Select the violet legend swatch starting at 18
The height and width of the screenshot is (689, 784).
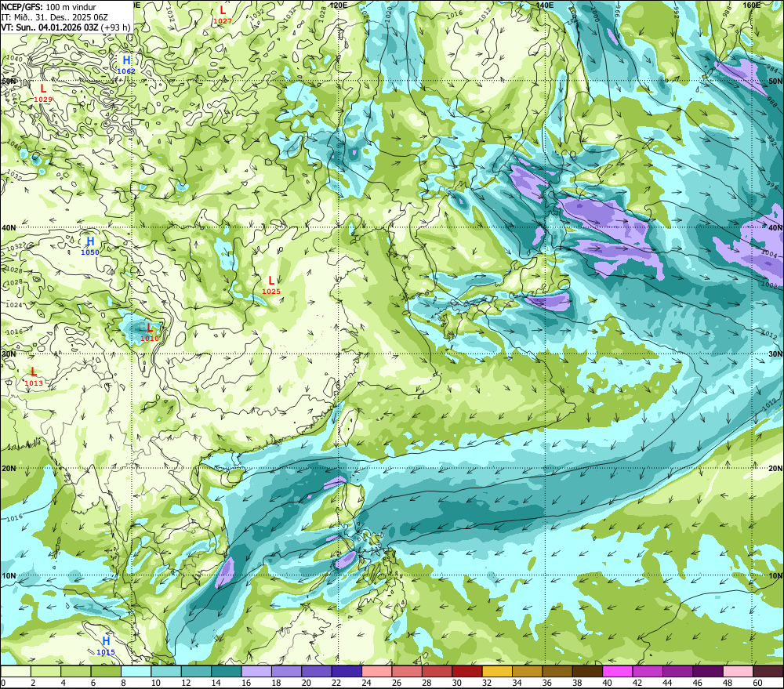coord(286,672)
